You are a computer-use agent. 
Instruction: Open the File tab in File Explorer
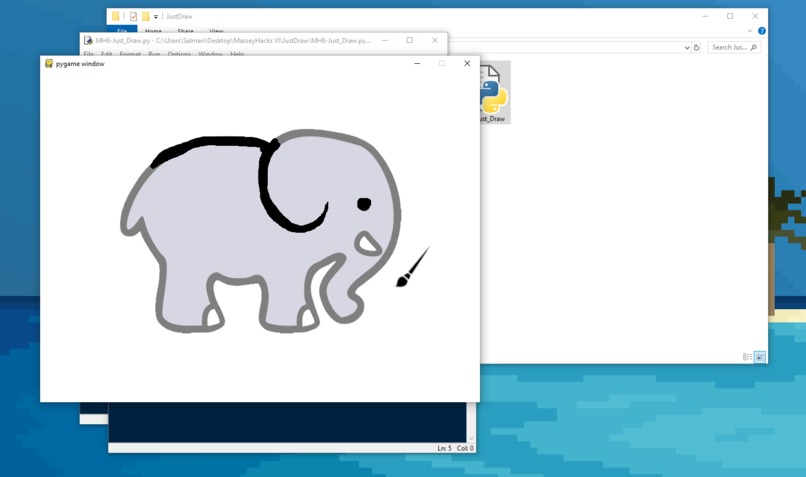coord(122,30)
